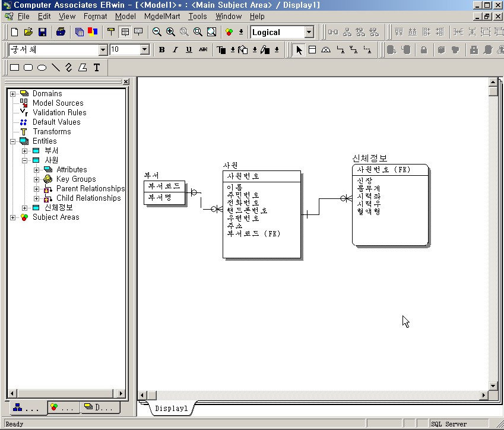Screen dimensions: 504x430
Task: Open the report browser icon
Action: 79,32
